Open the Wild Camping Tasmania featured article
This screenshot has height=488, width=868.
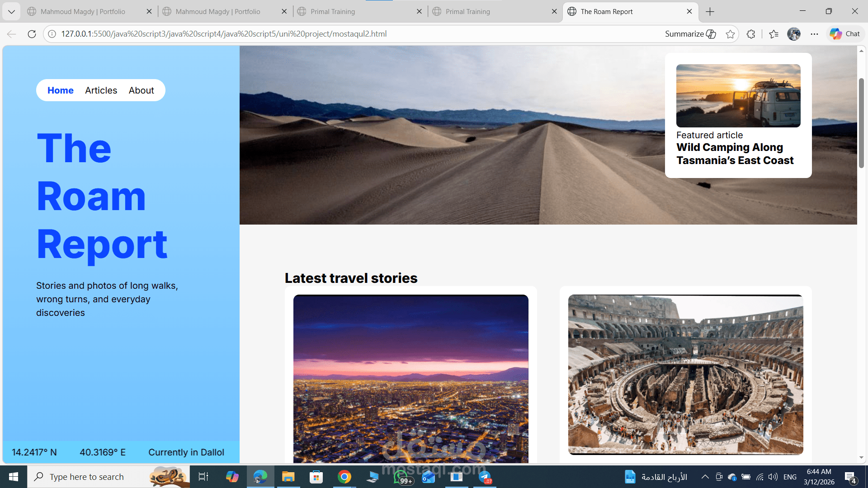(735, 154)
